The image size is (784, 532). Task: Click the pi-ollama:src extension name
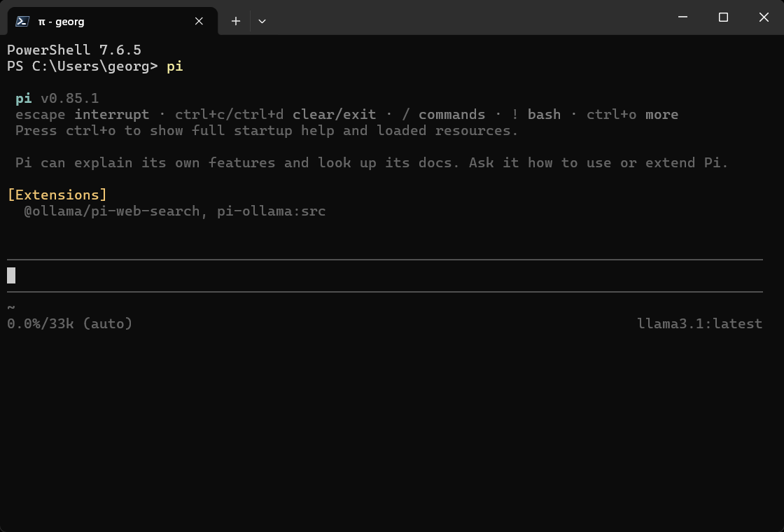click(271, 211)
